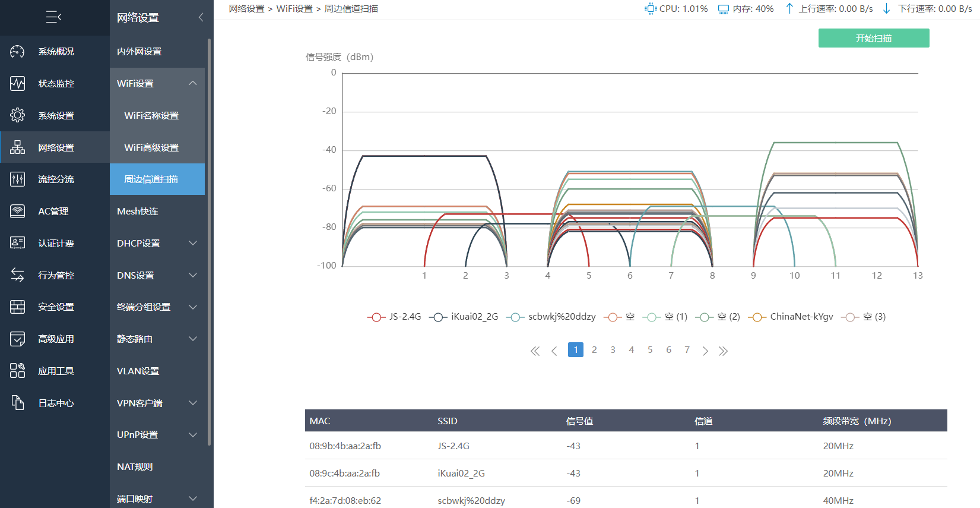Image resolution: width=980 pixels, height=508 pixels.
Task: Toggle ChinaNet-kYgv series in legend
Action: click(x=791, y=317)
